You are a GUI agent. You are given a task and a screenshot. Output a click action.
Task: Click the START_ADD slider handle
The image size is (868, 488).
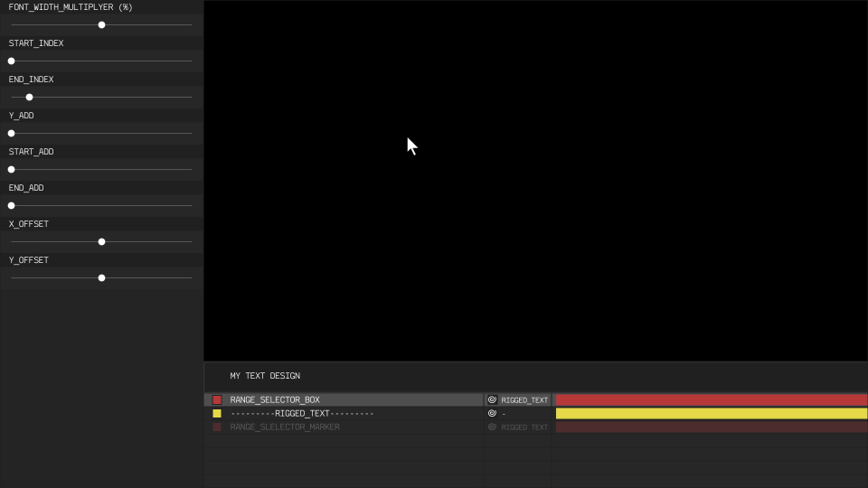pos(11,169)
